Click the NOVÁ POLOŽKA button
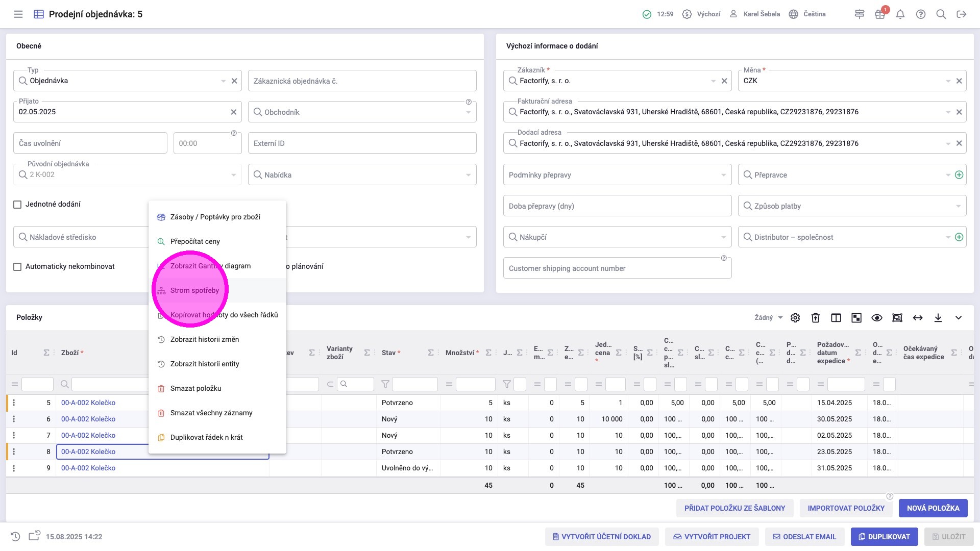The image size is (980, 551). tap(933, 508)
